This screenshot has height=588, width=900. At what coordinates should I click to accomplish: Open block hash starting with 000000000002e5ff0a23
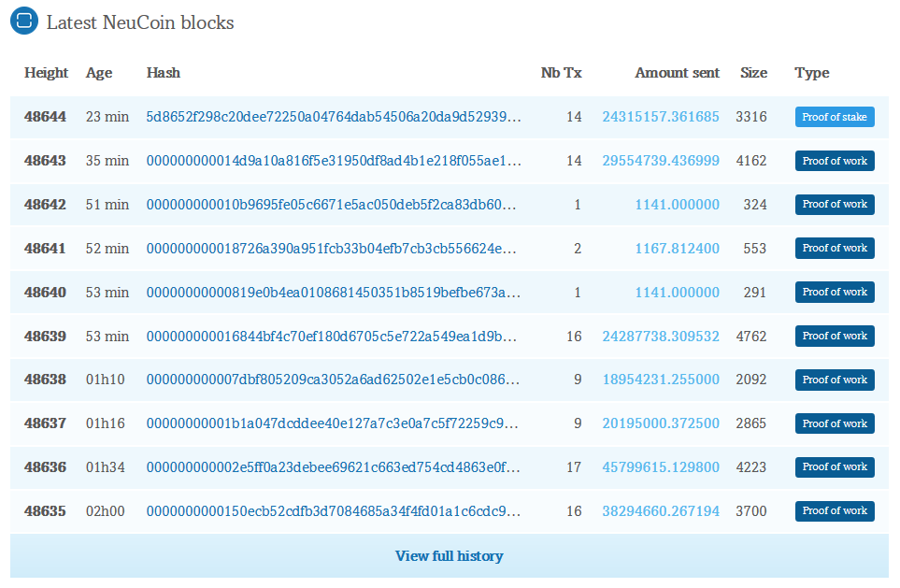point(333,466)
